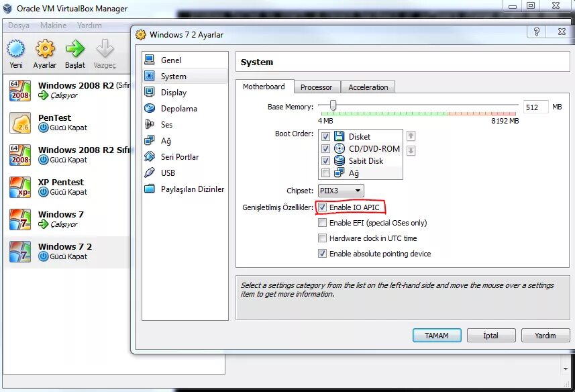Open Ses speaker icon in sidebar

(x=150, y=124)
